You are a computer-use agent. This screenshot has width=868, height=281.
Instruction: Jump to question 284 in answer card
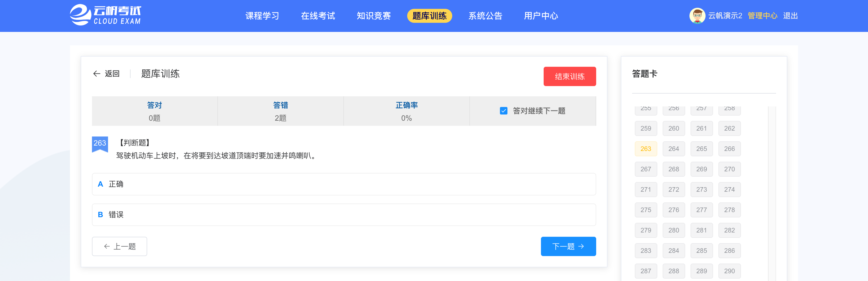click(674, 251)
